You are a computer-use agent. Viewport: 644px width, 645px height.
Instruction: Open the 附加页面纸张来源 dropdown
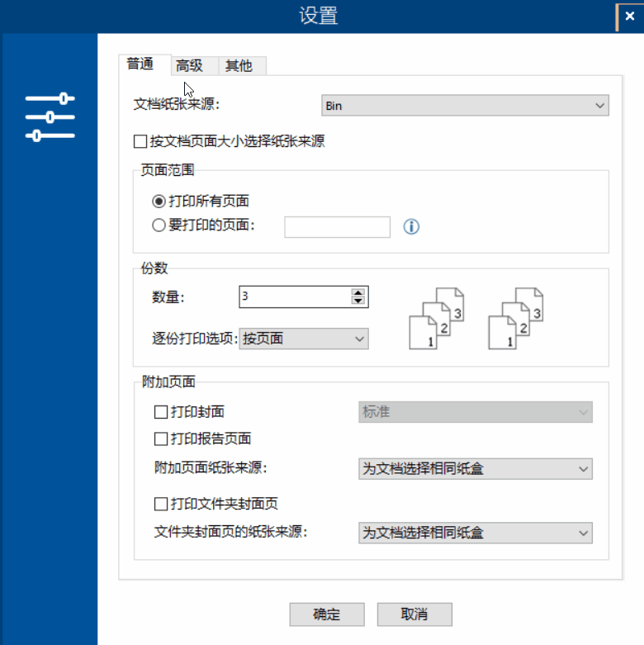pos(476,468)
